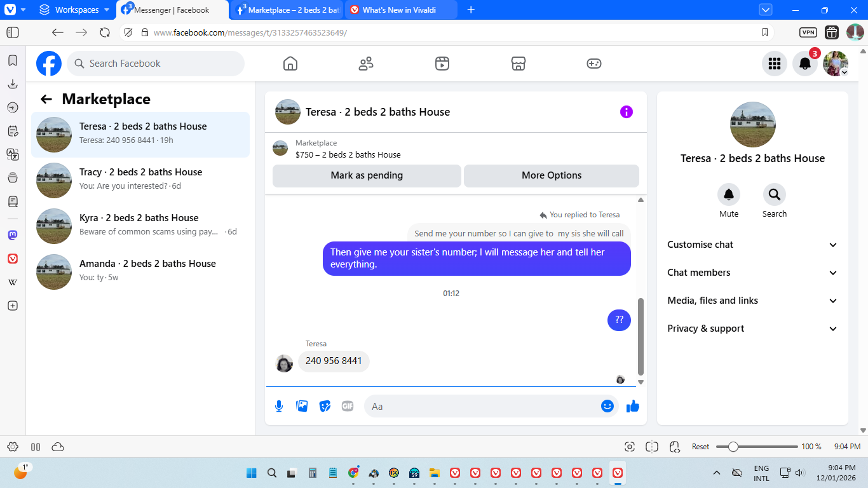Image resolution: width=868 pixels, height=488 pixels.
Task: Focus the Search Facebook field
Action: pos(156,64)
